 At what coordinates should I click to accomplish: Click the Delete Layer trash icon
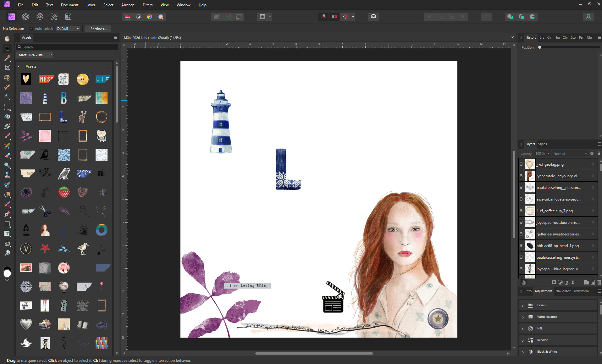tap(599, 282)
